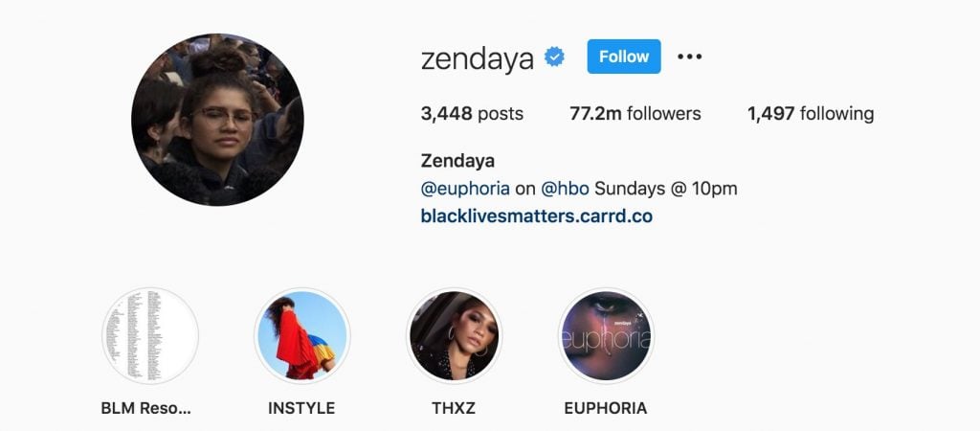Open the INSTYLE highlight circle

click(x=301, y=335)
